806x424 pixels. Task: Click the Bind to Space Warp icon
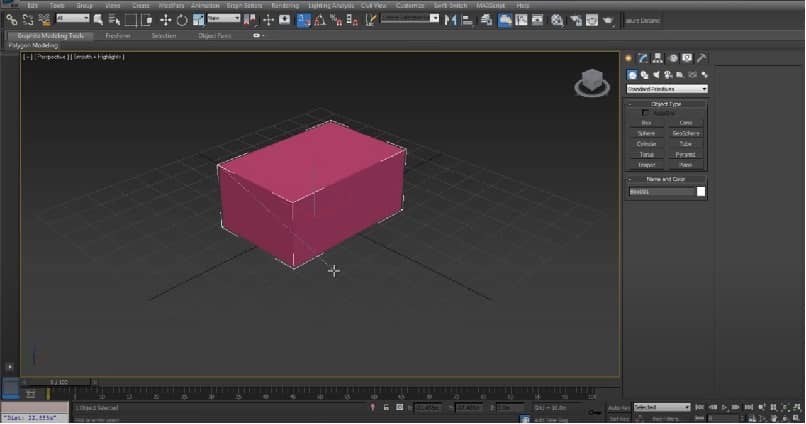44,20
